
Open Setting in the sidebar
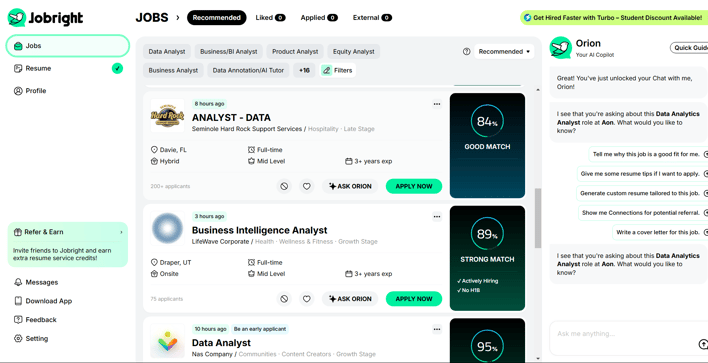pyautogui.click(x=31, y=338)
